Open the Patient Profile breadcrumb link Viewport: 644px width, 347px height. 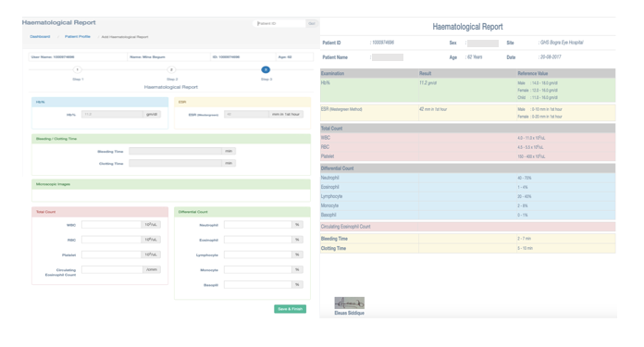click(x=78, y=36)
